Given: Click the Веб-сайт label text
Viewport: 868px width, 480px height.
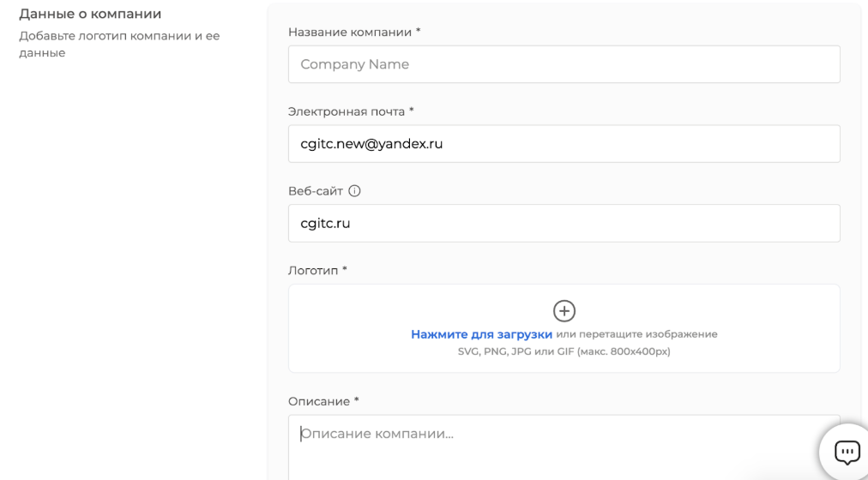Looking at the screenshot, I should coord(316,191).
